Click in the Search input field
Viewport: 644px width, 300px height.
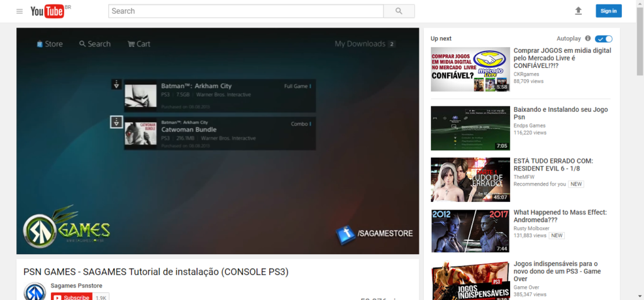click(246, 11)
